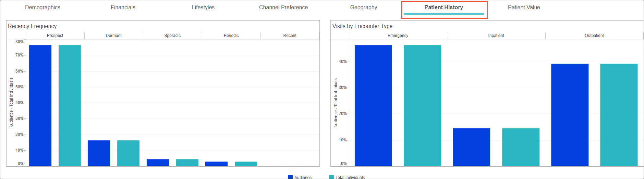The image size is (644, 179).
Task: Switch to the Patient Value tab
Action: (524, 8)
